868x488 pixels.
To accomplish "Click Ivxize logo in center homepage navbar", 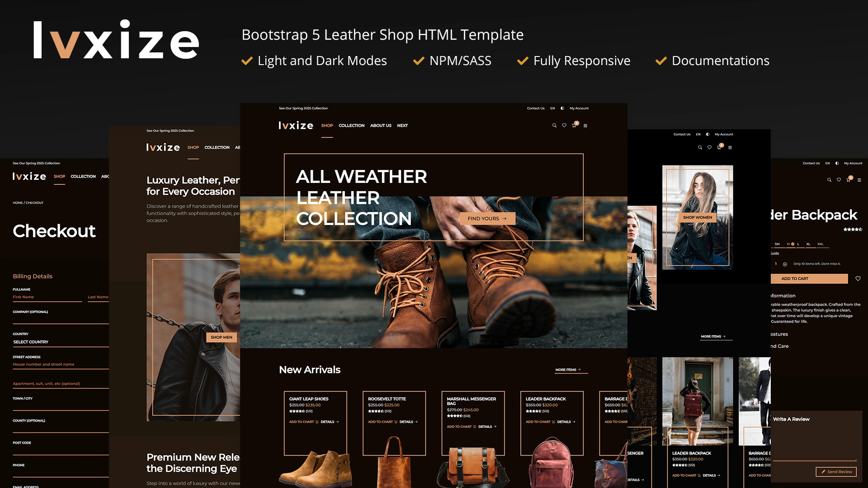I will [x=296, y=126].
